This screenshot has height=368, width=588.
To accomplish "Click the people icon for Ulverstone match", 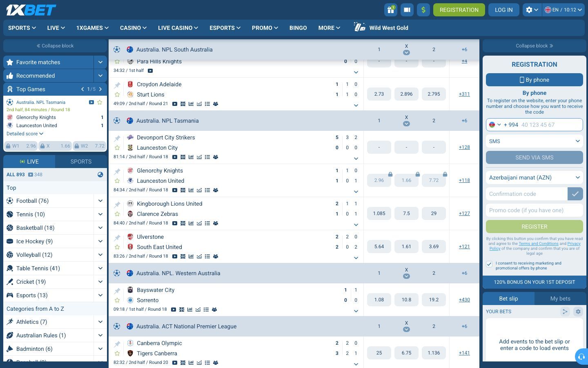I will [x=216, y=256].
